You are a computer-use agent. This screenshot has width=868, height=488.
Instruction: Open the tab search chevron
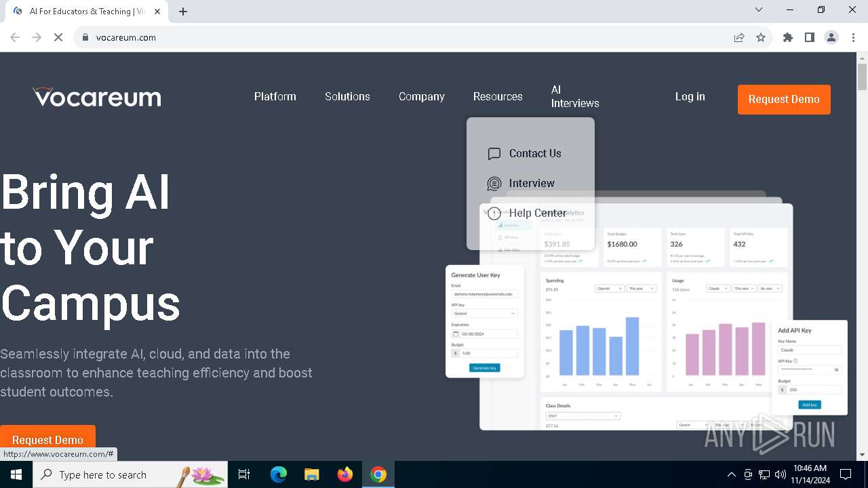(x=759, y=9)
